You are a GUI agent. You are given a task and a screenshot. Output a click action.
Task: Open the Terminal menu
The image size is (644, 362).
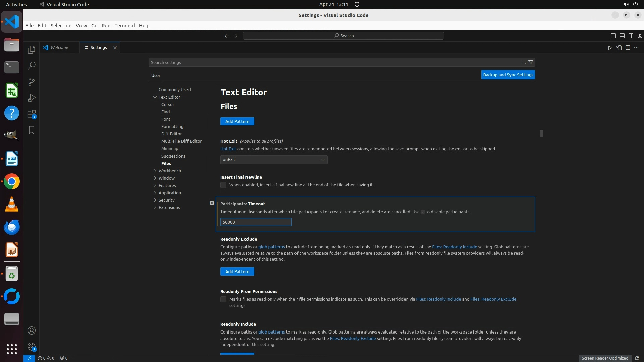(x=124, y=26)
